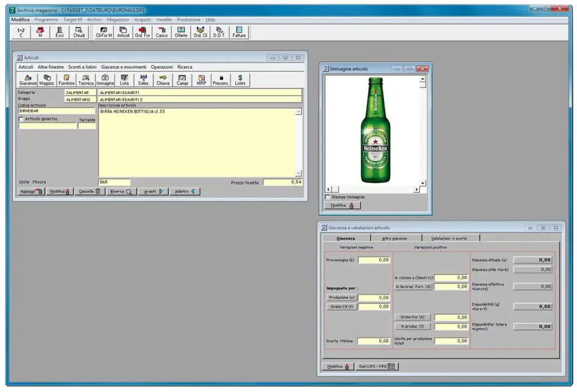Click the Prezzo Vendita field
The width and height of the screenshot is (577, 392).
click(283, 182)
